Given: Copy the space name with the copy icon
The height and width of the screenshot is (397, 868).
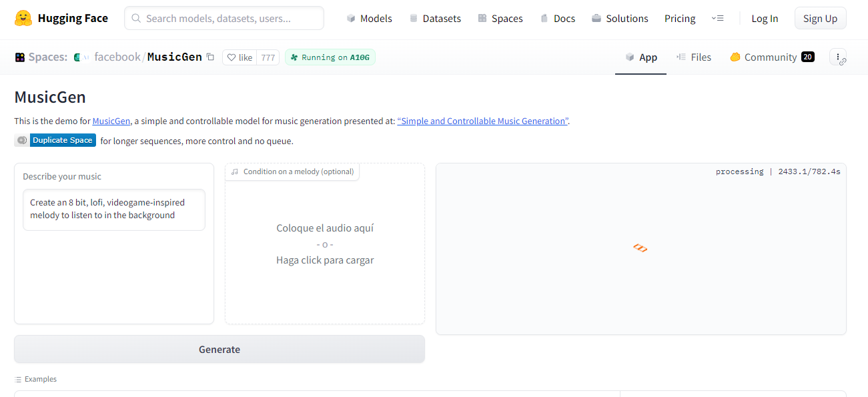Looking at the screenshot, I should click(x=210, y=57).
